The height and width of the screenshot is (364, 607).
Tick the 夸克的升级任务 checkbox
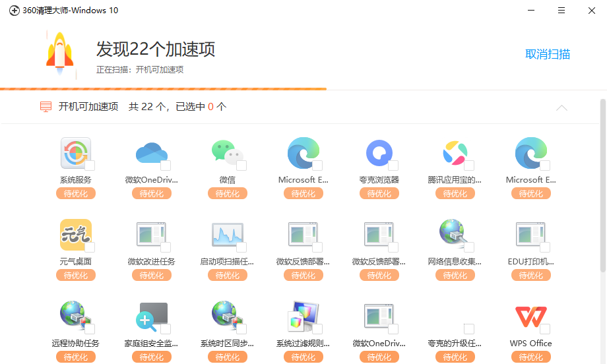click(469, 329)
